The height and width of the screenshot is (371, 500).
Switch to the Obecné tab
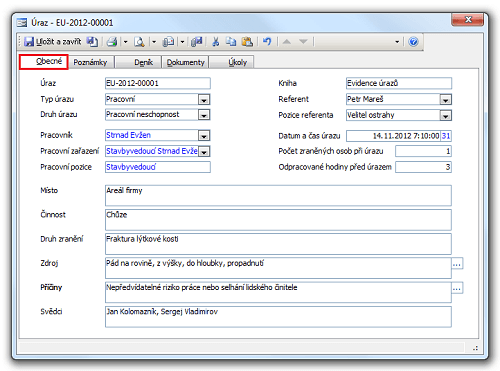click(x=44, y=62)
